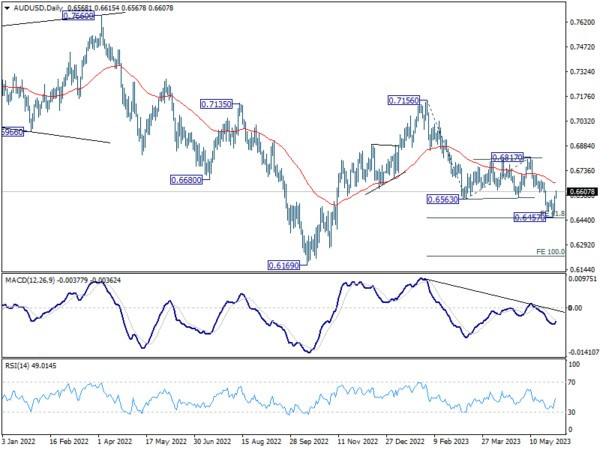Viewport: 600px width, 450px height.
Task: Click the 0.76600 price label
Action: click(78, 16)
